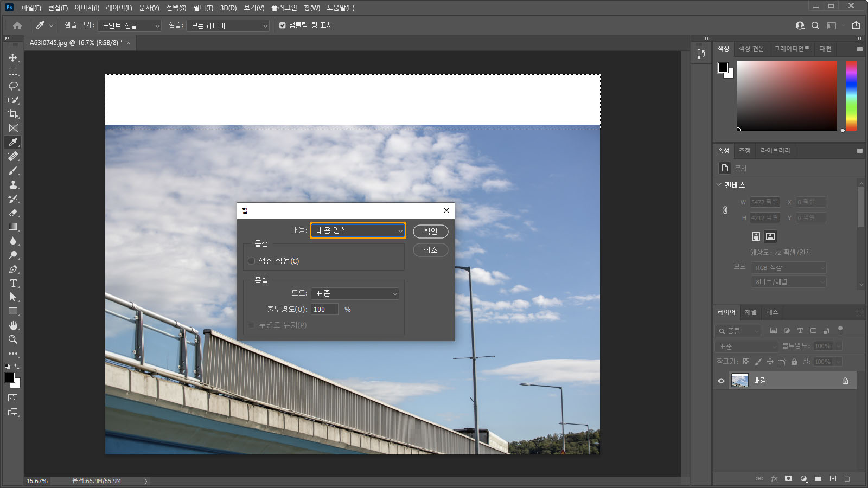Swap foreground and background colors arrow
868x488 pixels.
(17, 367)
